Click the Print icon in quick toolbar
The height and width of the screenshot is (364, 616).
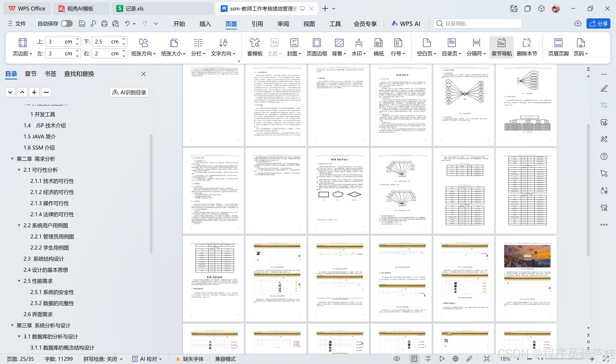coord(104,23)
